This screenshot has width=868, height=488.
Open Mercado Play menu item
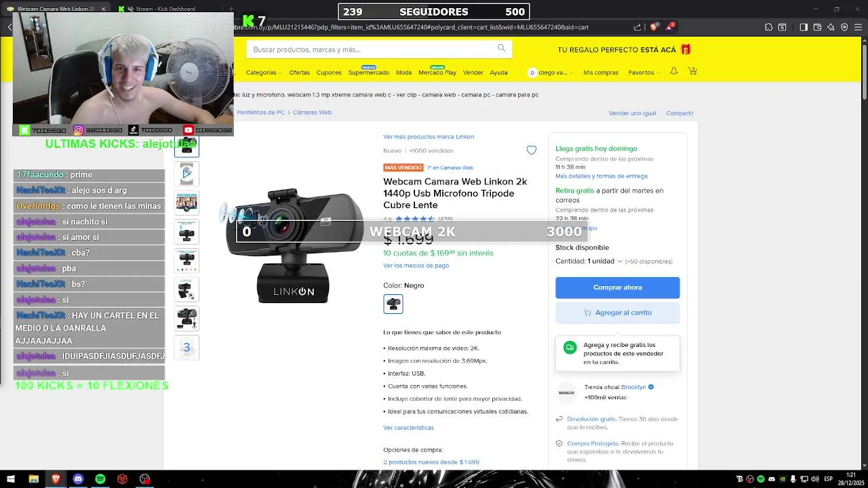click(437, 72)
